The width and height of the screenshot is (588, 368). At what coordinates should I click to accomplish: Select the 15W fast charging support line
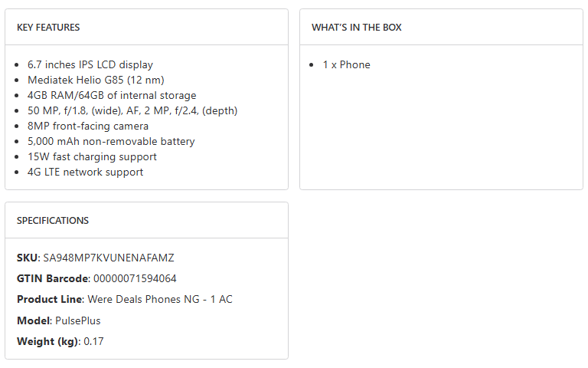coord(92,157)
